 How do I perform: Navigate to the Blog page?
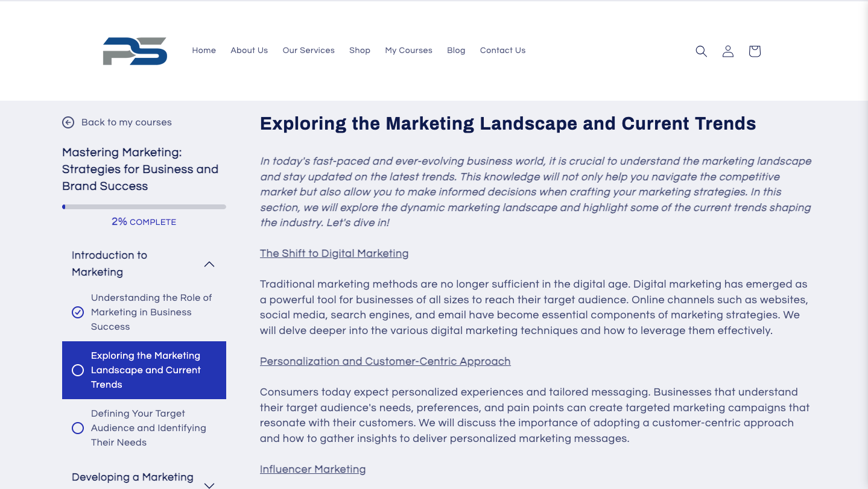coord(456,51)
